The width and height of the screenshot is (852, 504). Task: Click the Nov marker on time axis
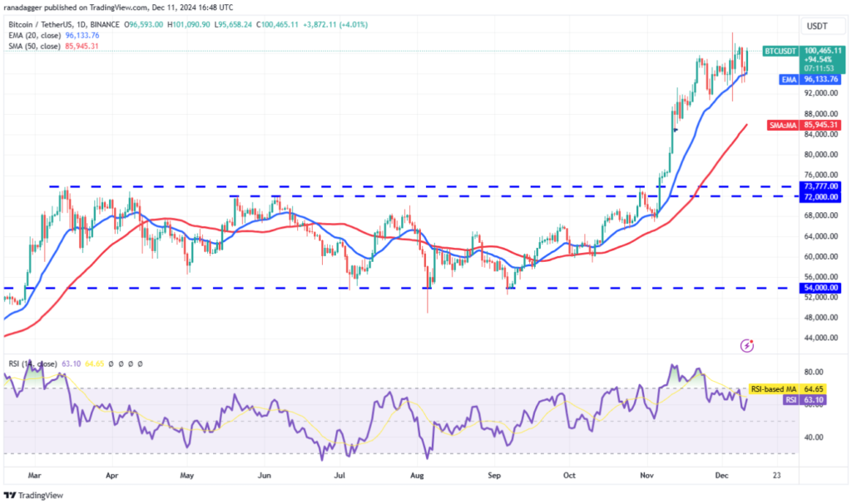[x=647, y=476]
